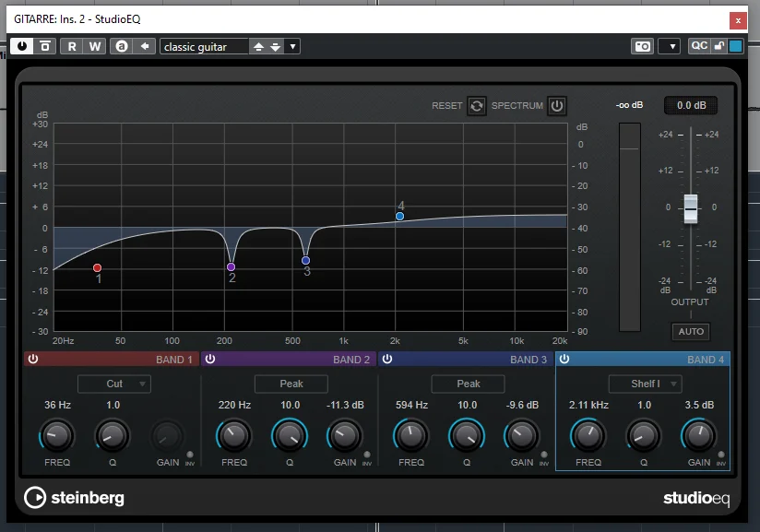Open the dropdown next to the camera icon
Image resolution: width=760 pixels, height=532 pixels.
click(x=672, y=46)
